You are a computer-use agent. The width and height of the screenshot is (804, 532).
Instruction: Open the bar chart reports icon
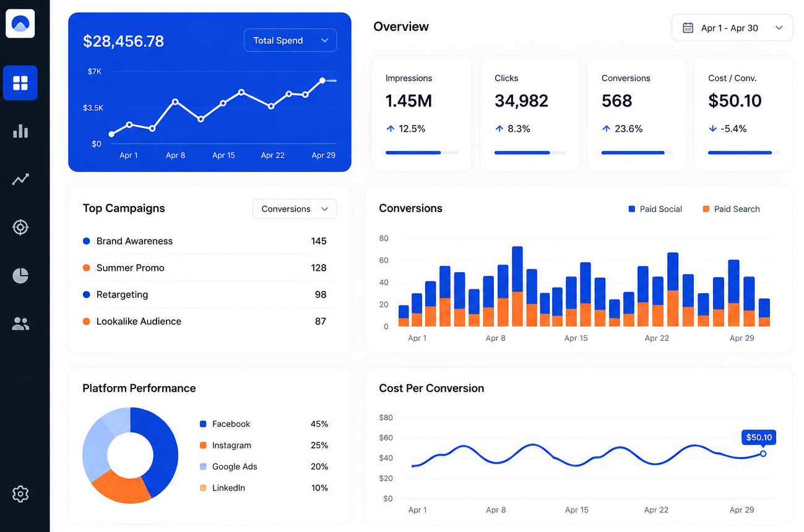(20, 131)
